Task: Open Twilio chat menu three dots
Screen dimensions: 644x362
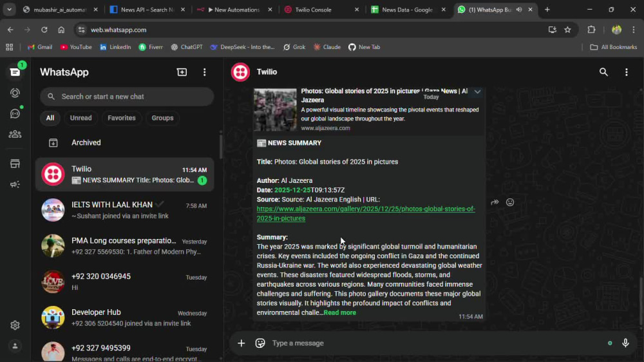Action: [x=627, y=72]
